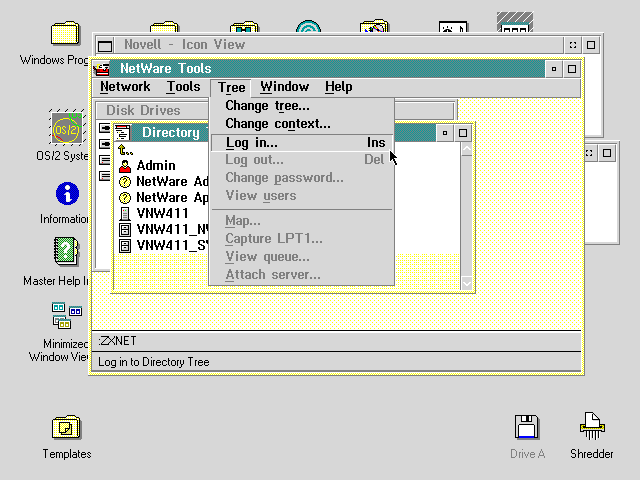Select the VNW411 server row
This screenshot has height=480, width=640.
(x=162, y=213)
